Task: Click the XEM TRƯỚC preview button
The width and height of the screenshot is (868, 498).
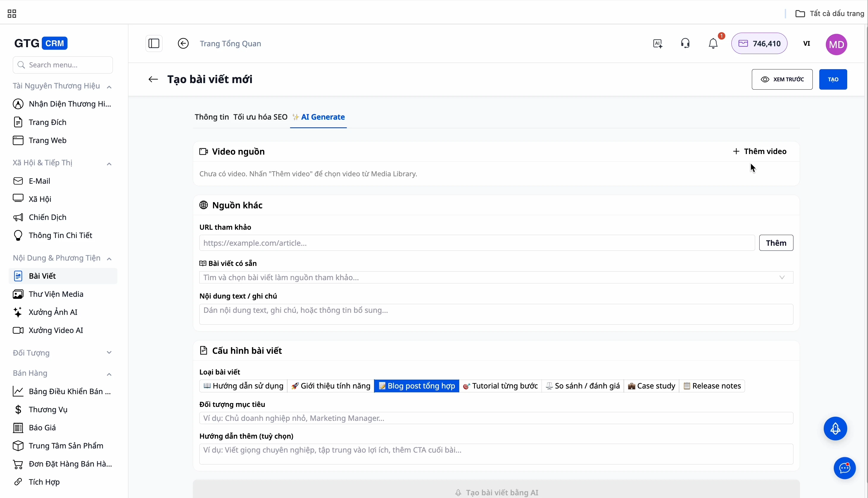Action: 782,79
